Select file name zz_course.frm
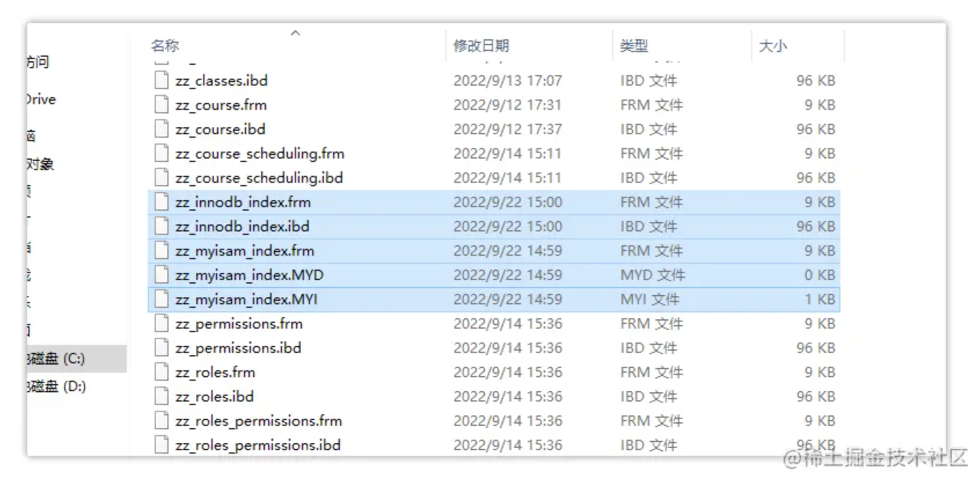Image resolution: width=980 pixels, height=485 pixels. (x=221, y=105)
